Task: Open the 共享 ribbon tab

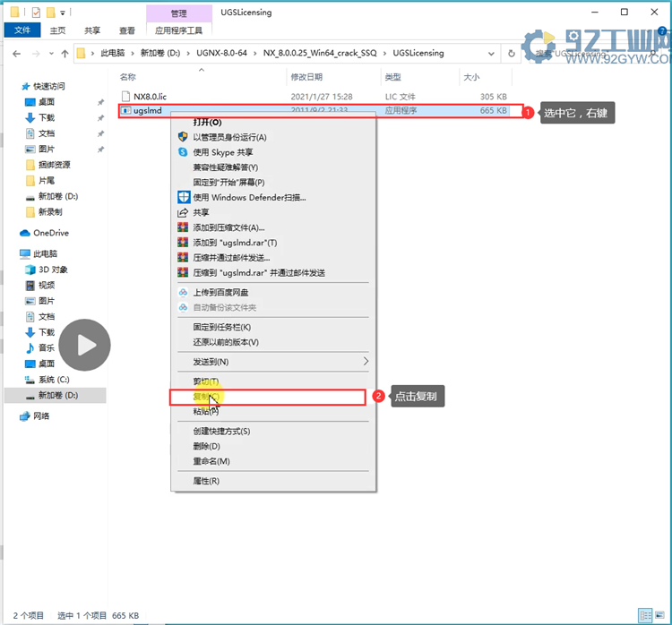Action: [x=92, y=30]
